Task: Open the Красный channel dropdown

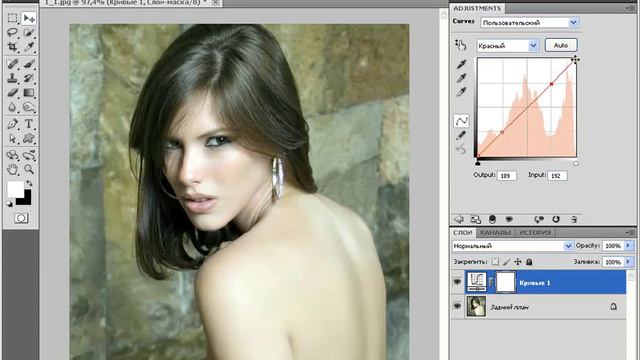Action: point(533,46)
